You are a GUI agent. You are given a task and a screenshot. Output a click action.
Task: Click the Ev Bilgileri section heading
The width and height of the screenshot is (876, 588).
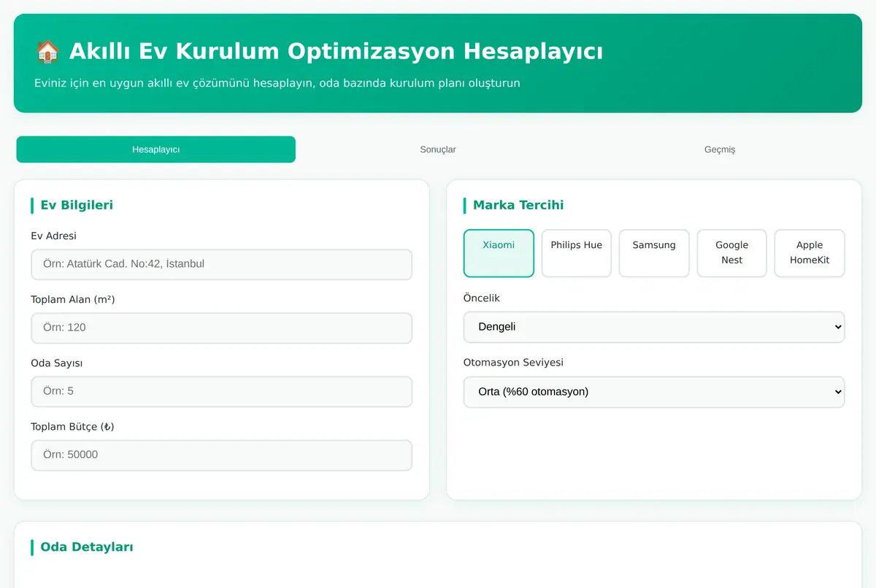pos(77,205)
